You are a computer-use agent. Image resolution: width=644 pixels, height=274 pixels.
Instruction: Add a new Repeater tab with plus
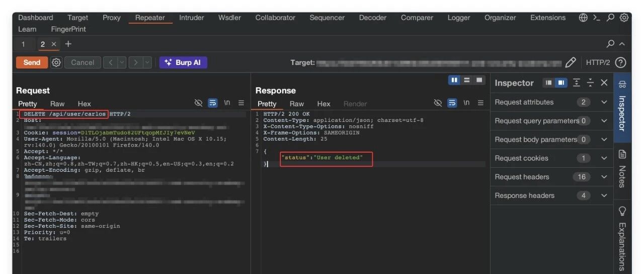(x=68, y=44)
